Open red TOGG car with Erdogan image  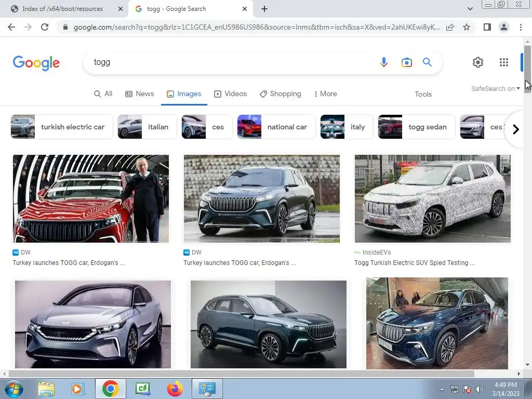click(x=91, y=199)
